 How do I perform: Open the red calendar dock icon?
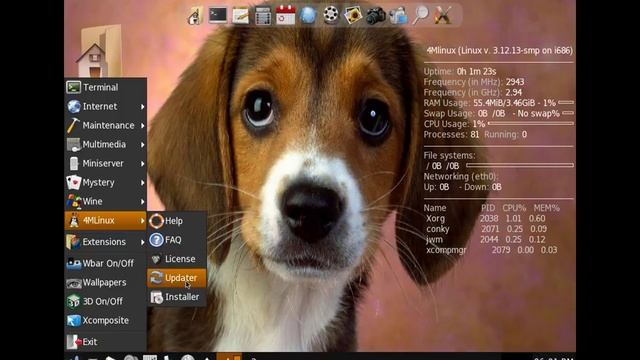[x=285, y=15]
